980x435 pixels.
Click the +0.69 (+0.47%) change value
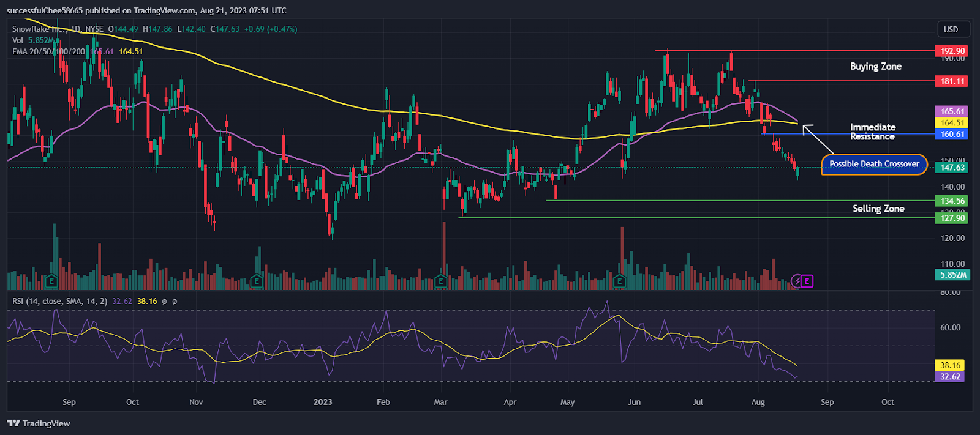(x=270, y=29)
